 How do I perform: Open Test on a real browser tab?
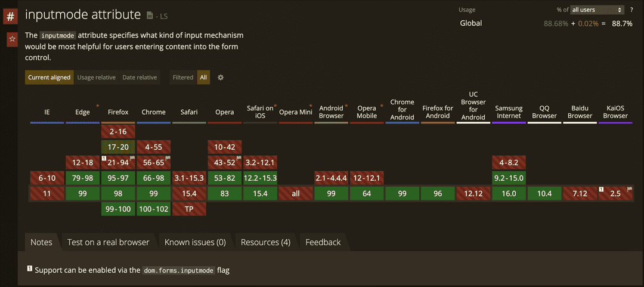click(109, 242)
